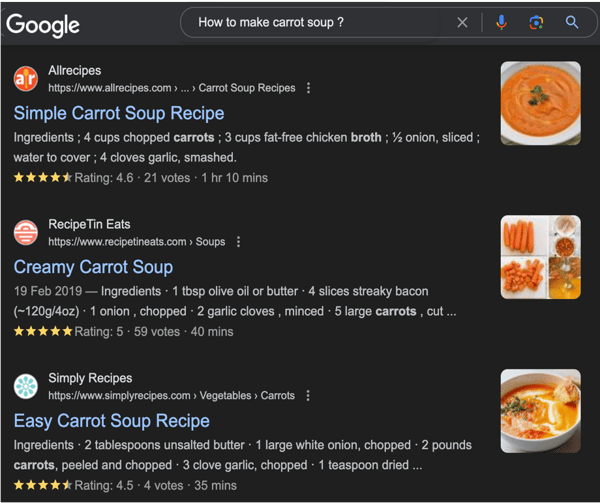Click the Simply Recipes soup bowl thumbnail
This screenshot has width=600, height=503.
click(x=540, y=409)
